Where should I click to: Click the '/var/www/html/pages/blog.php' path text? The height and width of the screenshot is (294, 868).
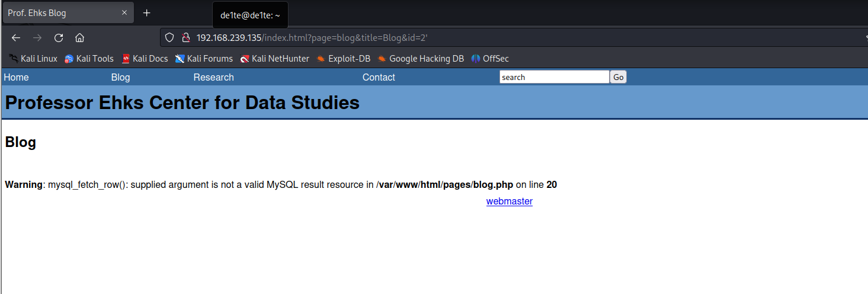444,185
